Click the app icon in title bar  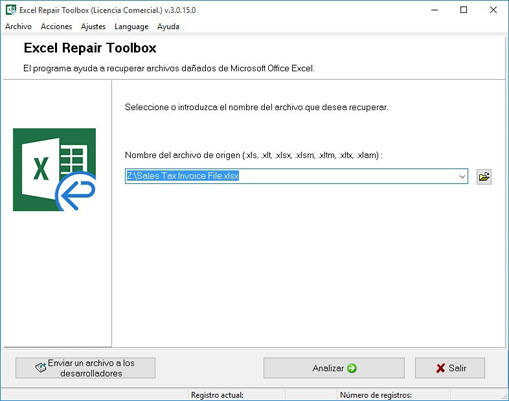coord(11,10)
